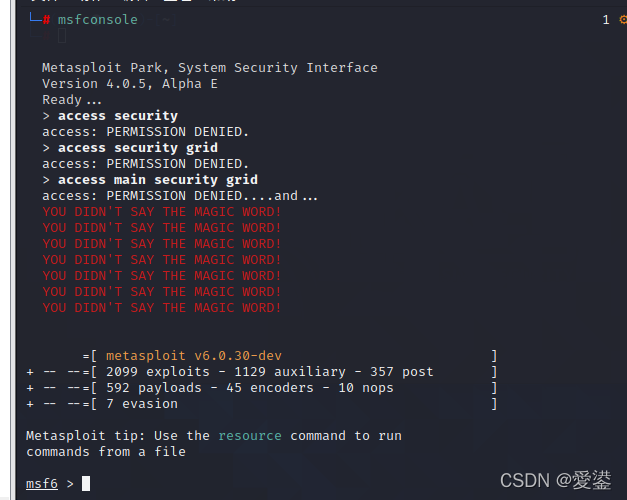The height and width of the screenshot is (500, 627).
Task: Click the "commands from a file" tip line
Action: (x=106, y=452)
